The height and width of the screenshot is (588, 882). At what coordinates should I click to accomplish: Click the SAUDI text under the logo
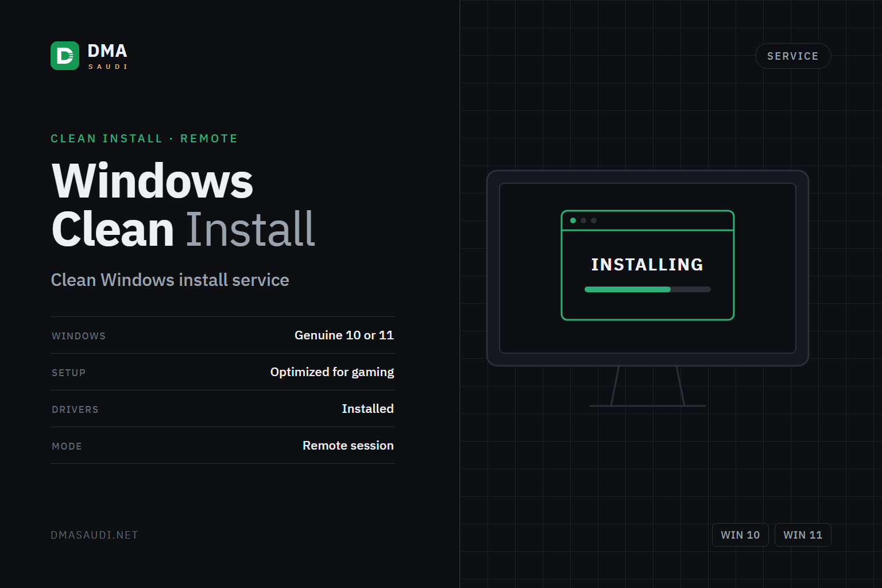point(107,67)
